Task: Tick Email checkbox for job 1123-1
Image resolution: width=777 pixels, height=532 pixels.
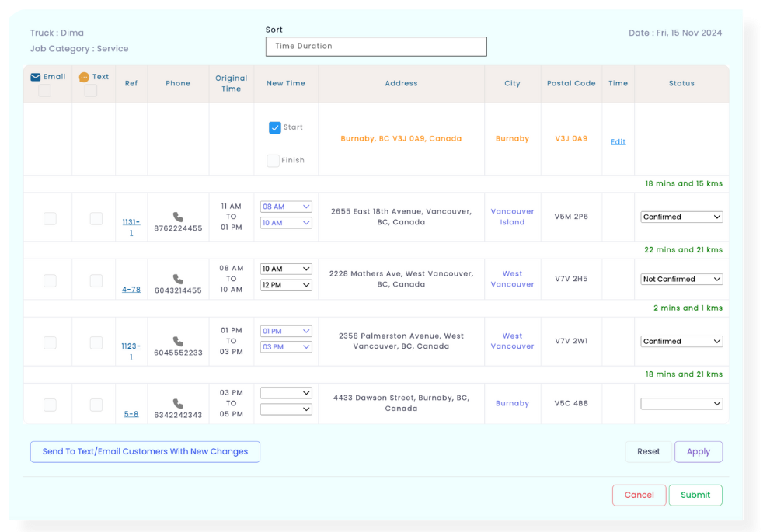Action: [50, 342]
